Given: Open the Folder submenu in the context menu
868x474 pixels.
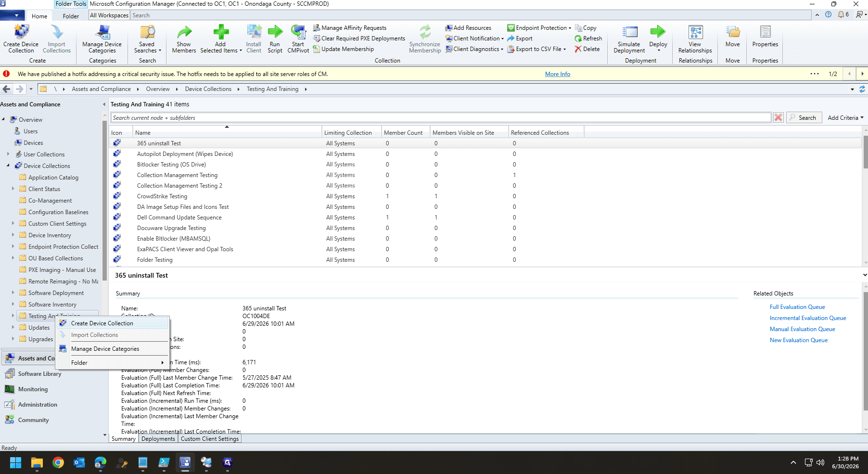Looking at the screenshot, I should coord(113,363).
